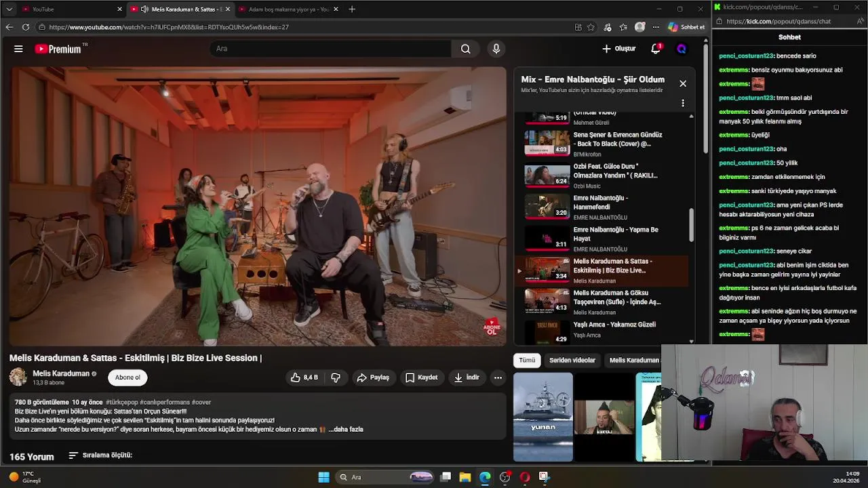Dislike the video with thumbs down
This screenshot has height=488, width=868.
tap(336, 378)
